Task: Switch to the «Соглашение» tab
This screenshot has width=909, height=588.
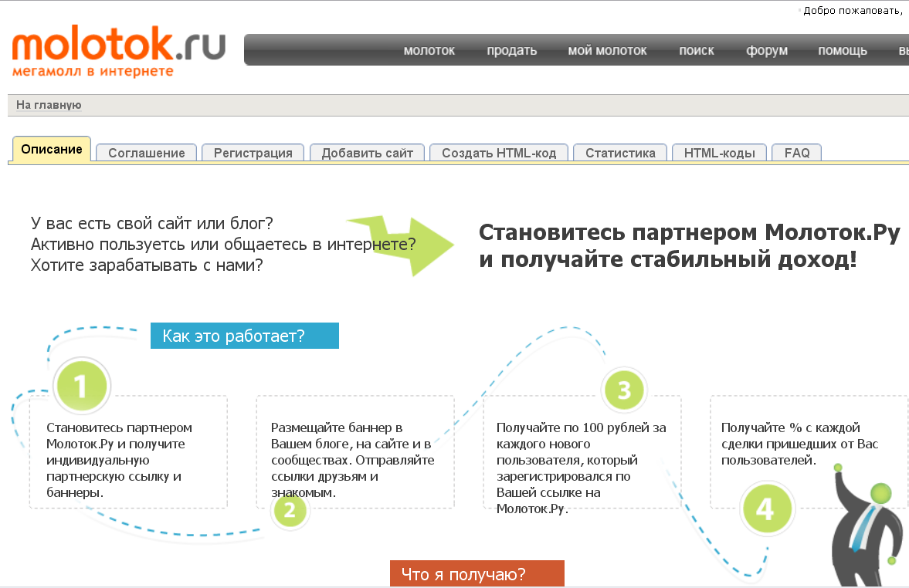Action: [x=147, y=153]
